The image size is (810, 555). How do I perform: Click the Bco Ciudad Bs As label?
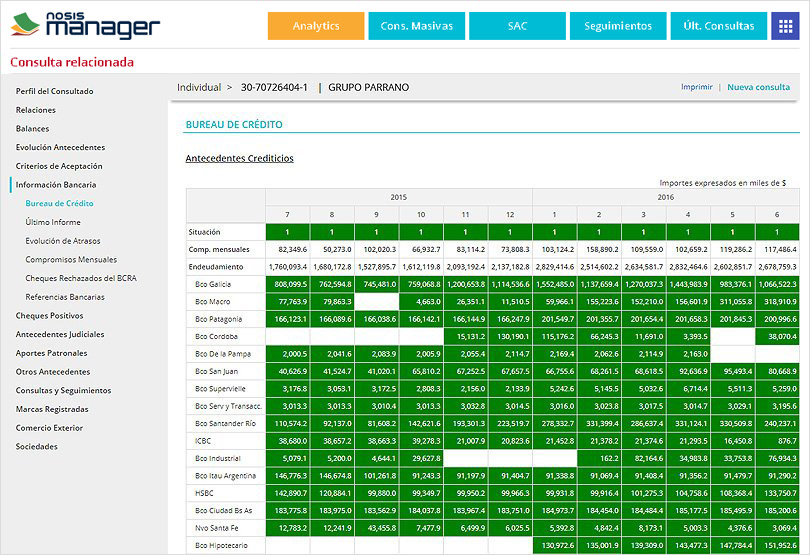tap(224, 511)
